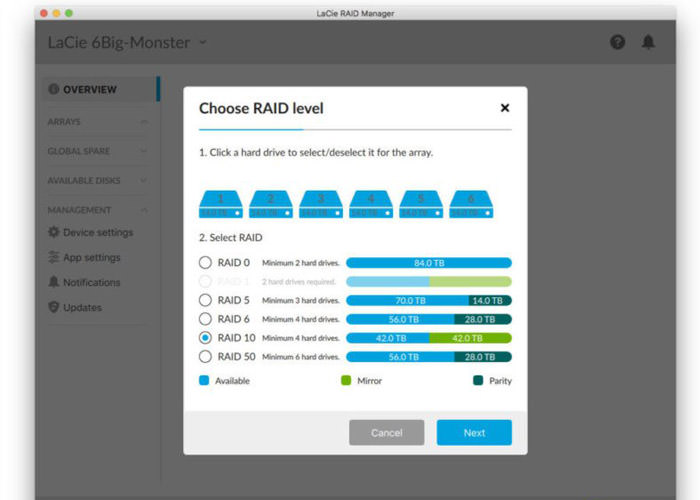The image size is (700, 500).
Task: Click the 'Choose RAID level' title
Action: [261, 108]
